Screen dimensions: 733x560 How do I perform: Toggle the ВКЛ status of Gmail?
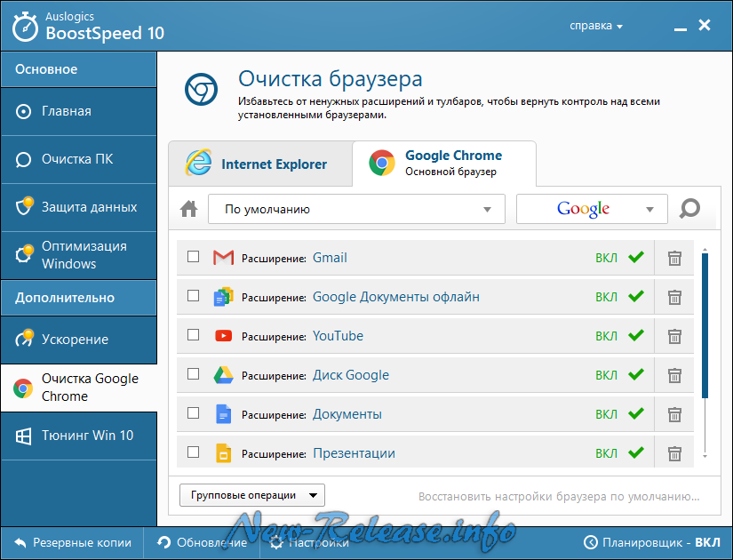[x=620, y=258]
